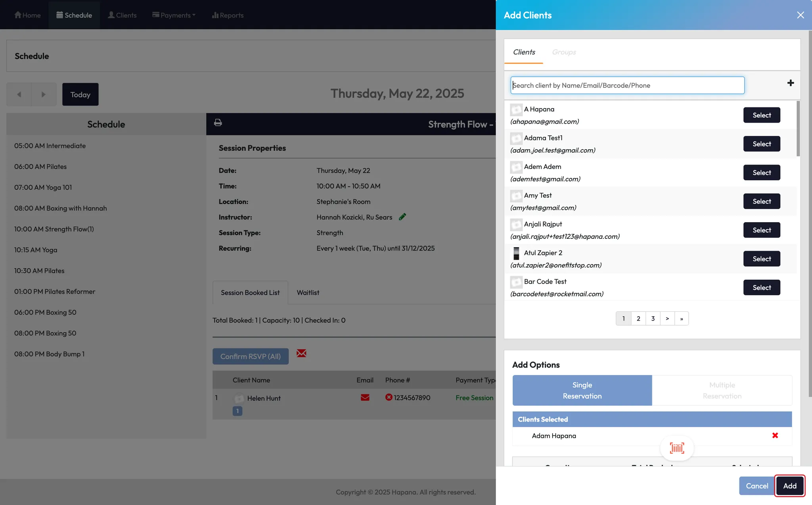The width and height of the screenshot is (812, 505).
Task: Jump to last page of clients
Action: 682,319
